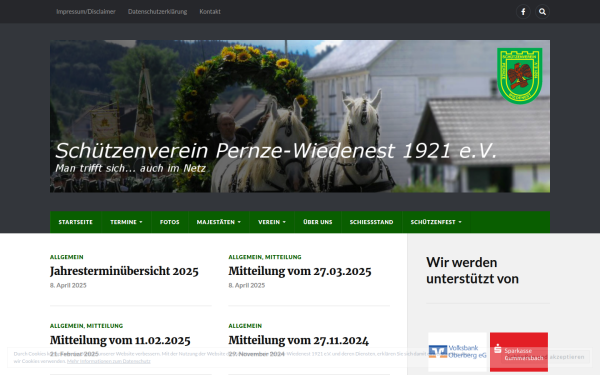The image size is (600, 375).
Task: Open the post Mitteilung vom 27.11.2024
Action: 298,340
